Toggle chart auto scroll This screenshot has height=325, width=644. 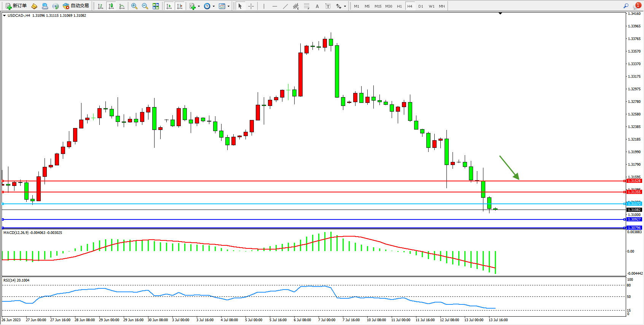[169, 6]
